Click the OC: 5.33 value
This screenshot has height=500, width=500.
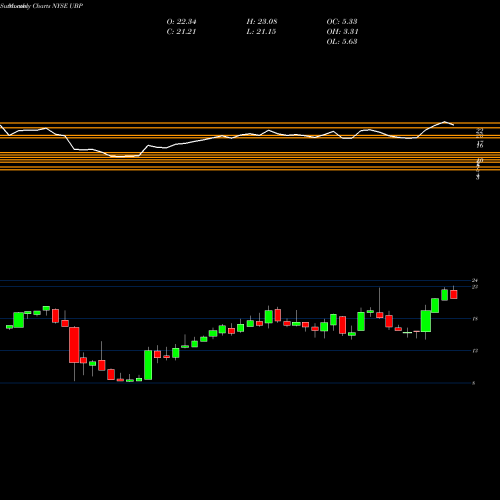click(342, 22)
